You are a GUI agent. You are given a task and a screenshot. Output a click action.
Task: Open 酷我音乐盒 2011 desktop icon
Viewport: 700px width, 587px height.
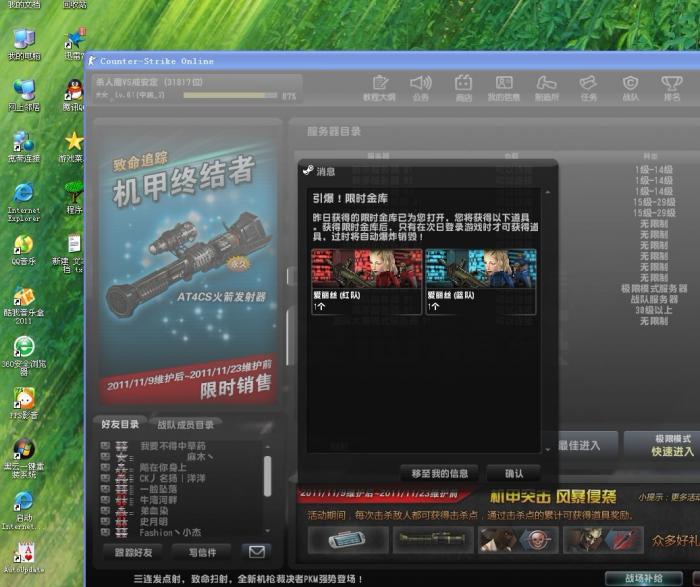coord(24,306)
